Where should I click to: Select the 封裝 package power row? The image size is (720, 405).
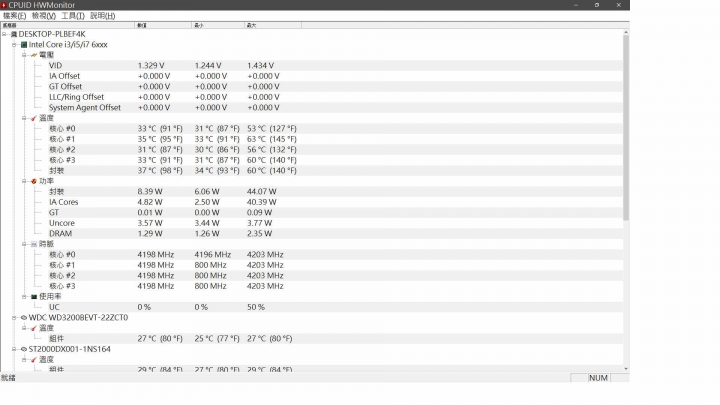335,191
